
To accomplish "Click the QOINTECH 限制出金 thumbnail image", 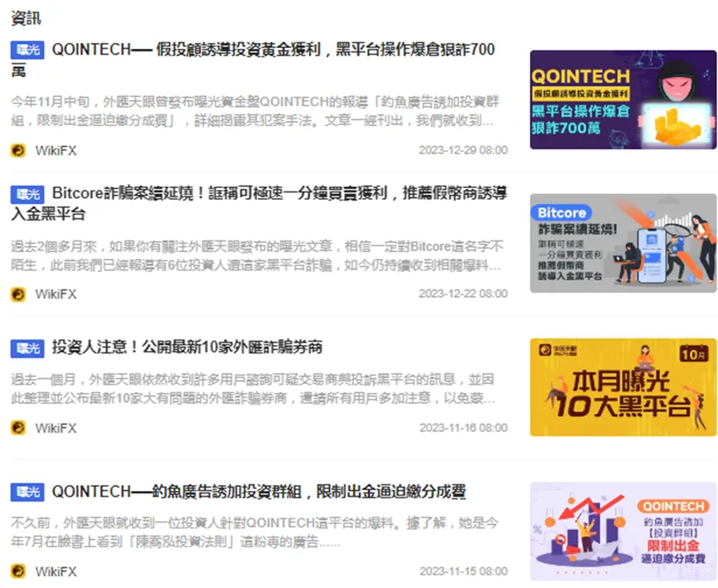I will tap(623, 531).
